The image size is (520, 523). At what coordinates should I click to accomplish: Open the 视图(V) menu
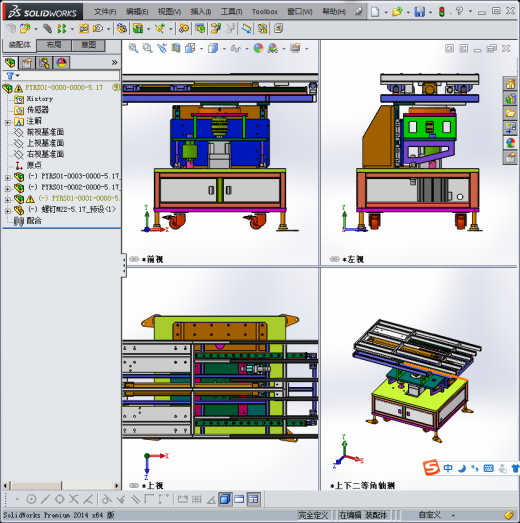169,12
